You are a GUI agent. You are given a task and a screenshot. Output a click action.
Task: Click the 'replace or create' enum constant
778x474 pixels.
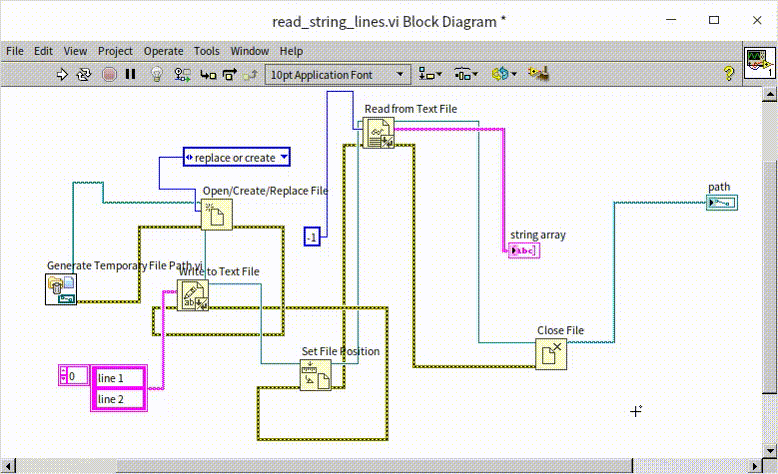pos(236,157)
